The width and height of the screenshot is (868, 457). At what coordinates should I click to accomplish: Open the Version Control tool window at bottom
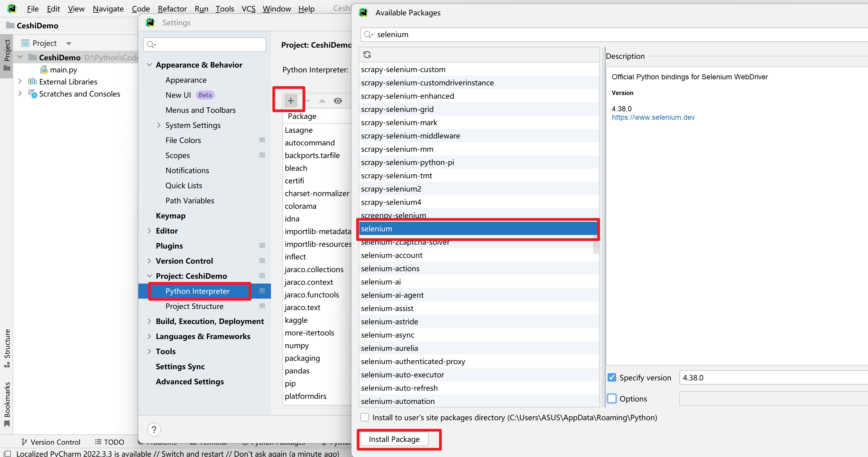(x=51, y=442)
